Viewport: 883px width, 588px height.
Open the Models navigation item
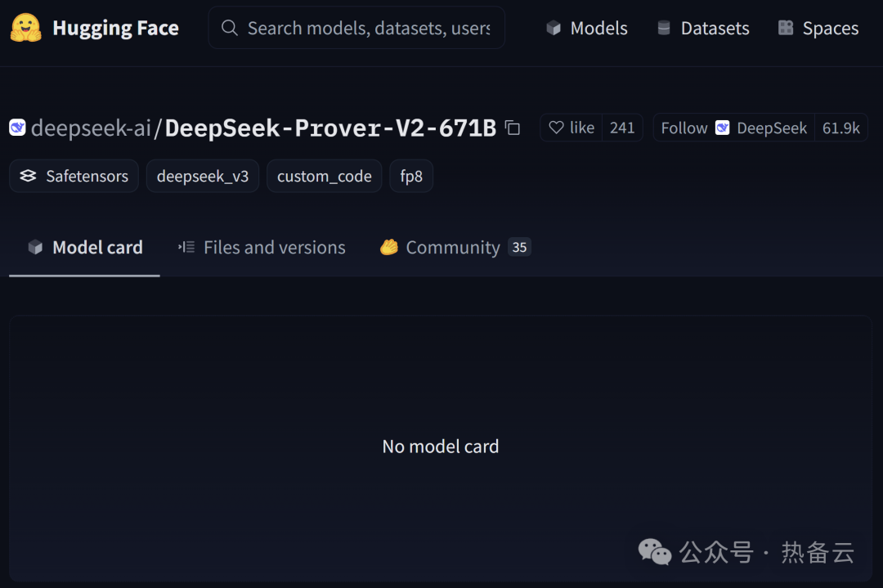(587, 28)
